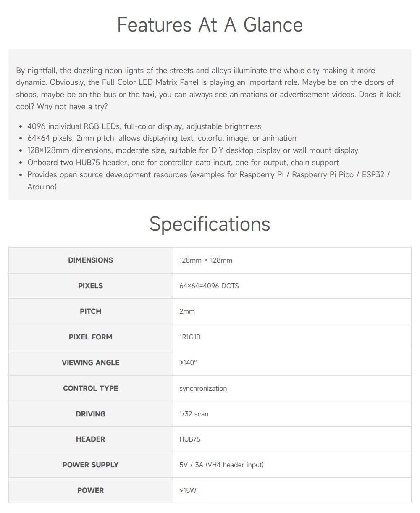
Task: Click the "Features At A Glance" heading
Action: [x=210, y=25]
